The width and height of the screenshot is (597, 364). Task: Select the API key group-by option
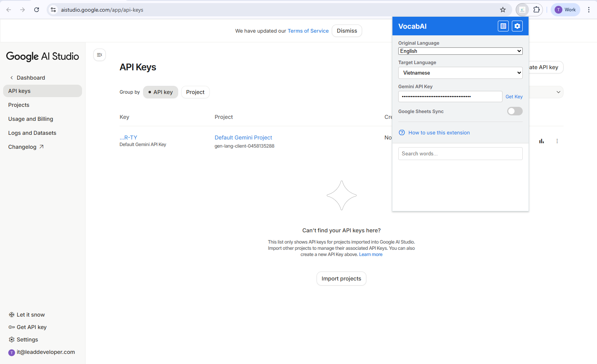tap(160, 92)
